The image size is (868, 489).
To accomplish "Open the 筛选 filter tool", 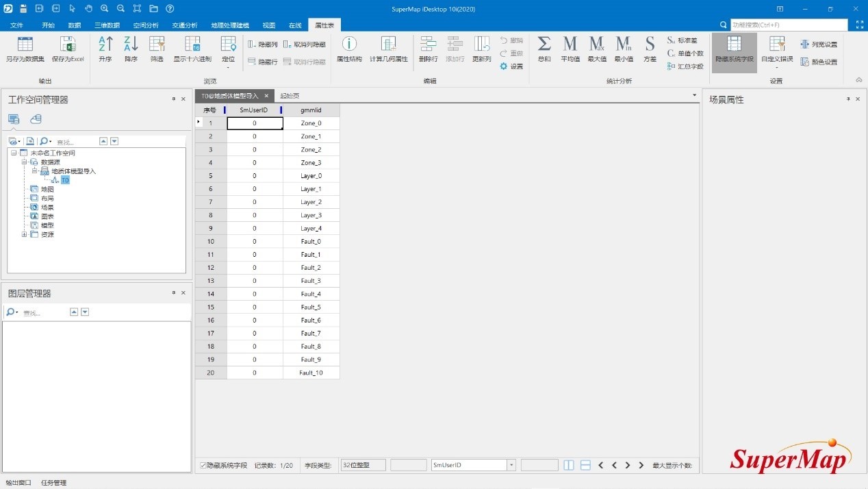I will coord(157,48).
